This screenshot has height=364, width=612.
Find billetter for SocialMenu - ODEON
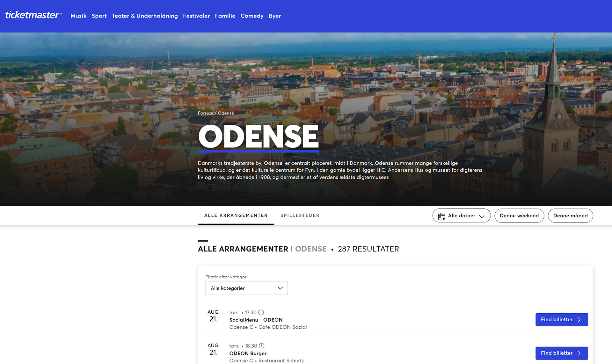pos(562,320)
